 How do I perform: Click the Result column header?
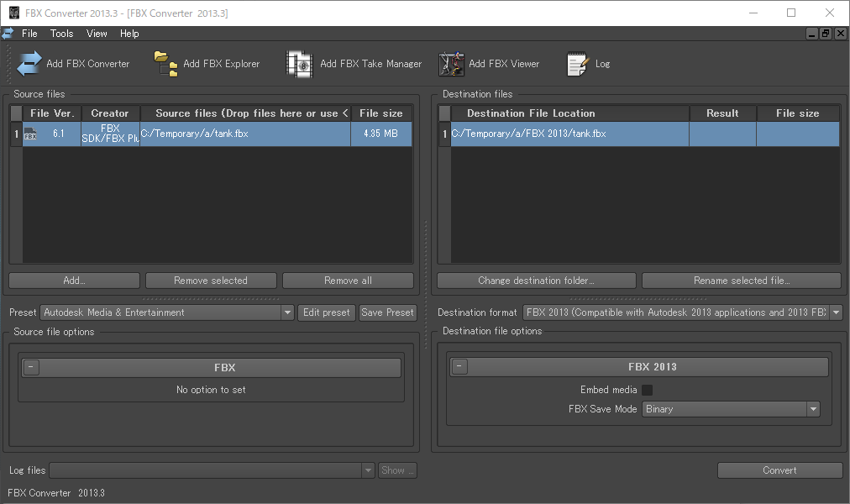tap(722, 113)
